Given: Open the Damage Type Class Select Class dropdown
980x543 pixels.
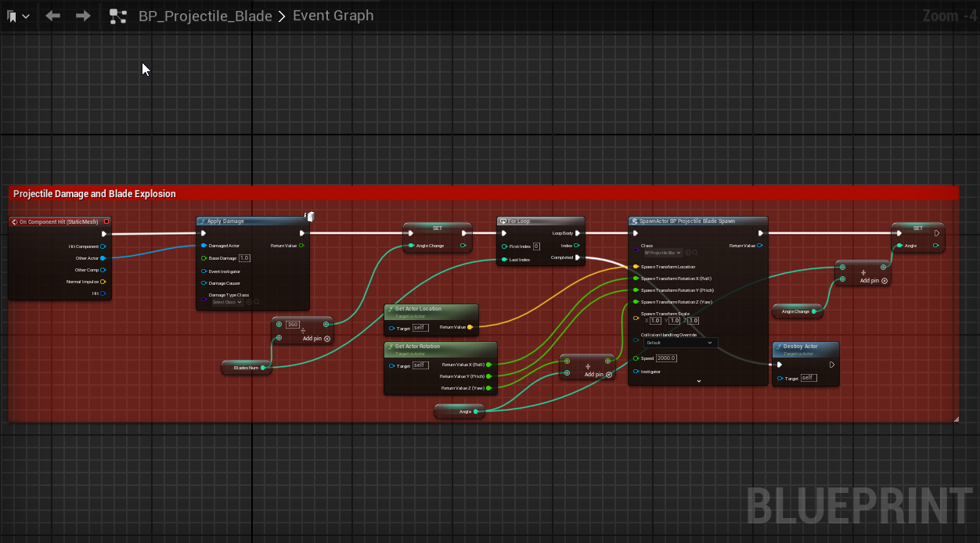Looking at the screenshot, I should click(228, 302).
